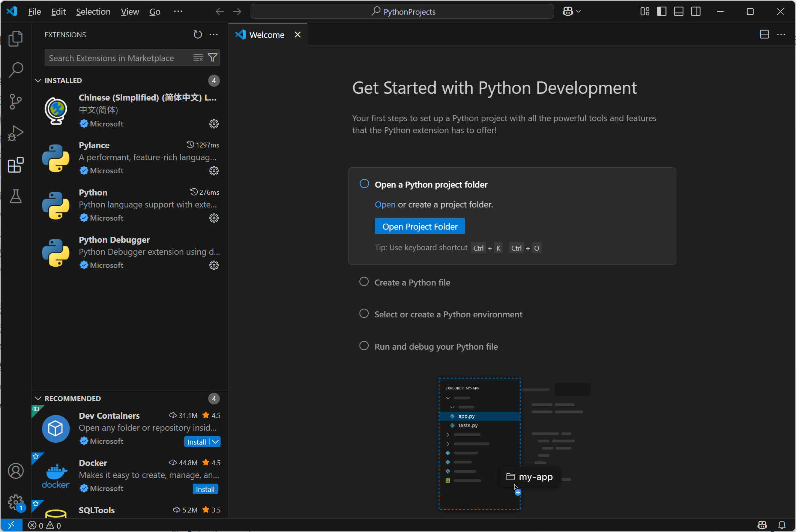Open the Dev Containers install dropdown arrow
Screen dimensions: 796x532
(x=215, y=442)
